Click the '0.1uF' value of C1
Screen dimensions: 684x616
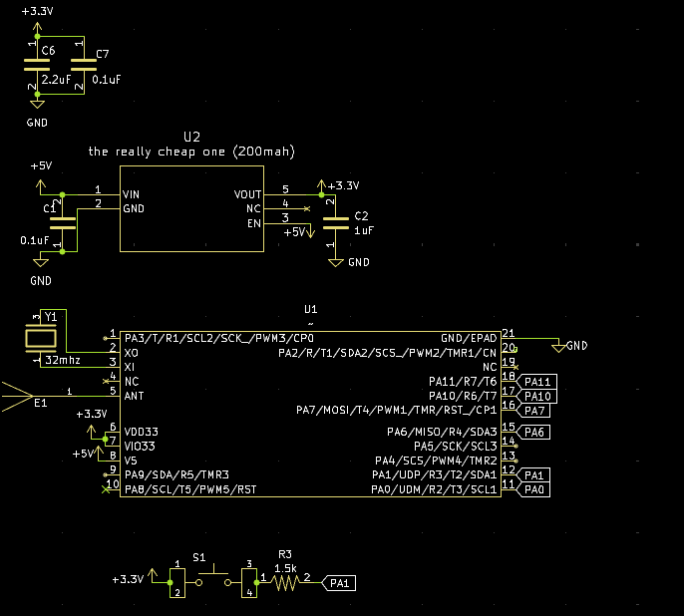[35, 240]
